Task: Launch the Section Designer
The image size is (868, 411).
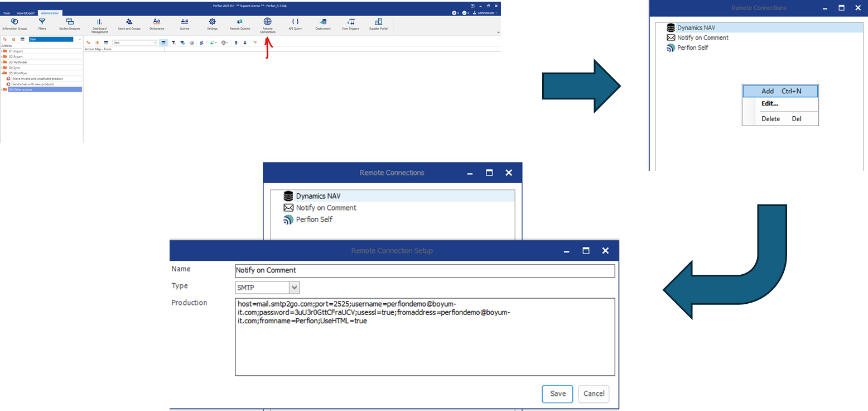Action: click(70, 23)
